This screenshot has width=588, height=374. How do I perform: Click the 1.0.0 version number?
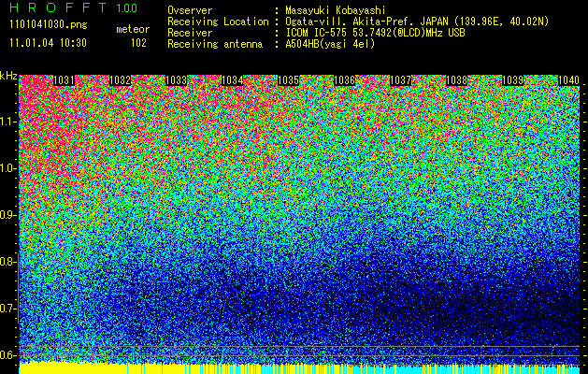pyautogui.click(x=127, y=8)
